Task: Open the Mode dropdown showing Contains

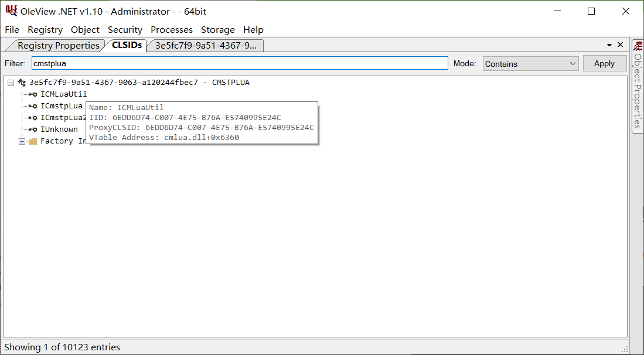Action: tap(531, 64)
